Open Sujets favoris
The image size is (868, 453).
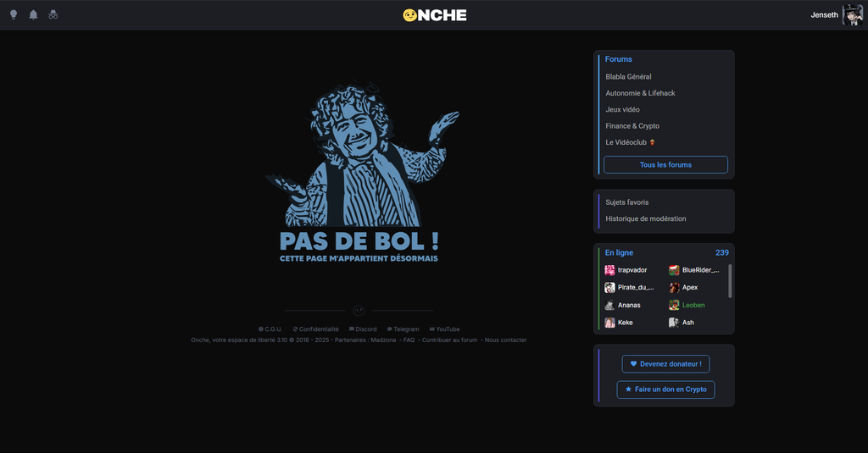[x=626, y=202]
